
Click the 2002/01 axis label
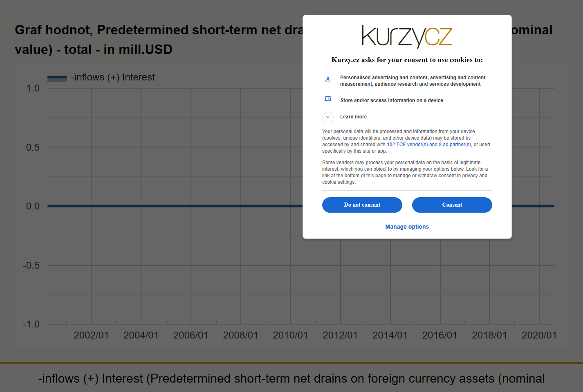click(x=91, y=335)
